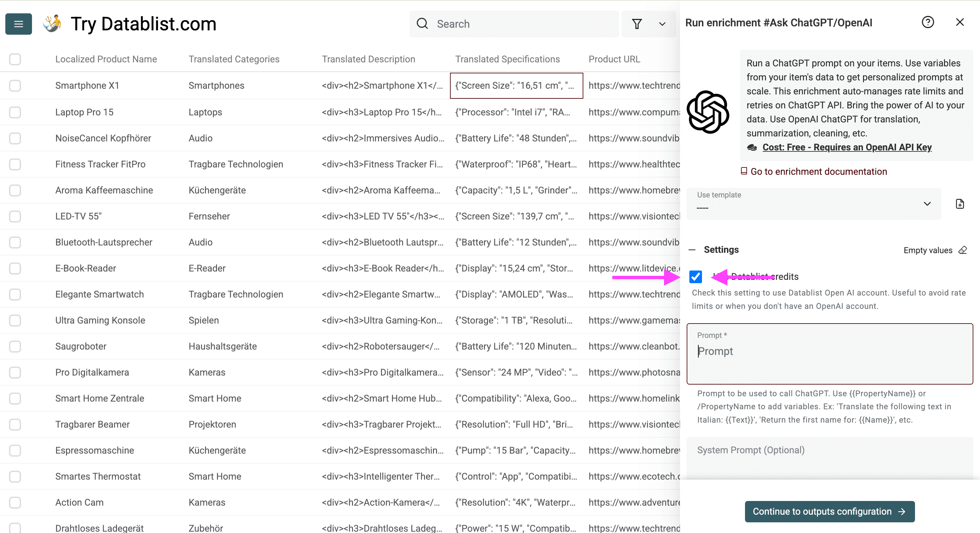Click inside the Search input field
Viewport: 980px width, 533px height.
[514, 24]
